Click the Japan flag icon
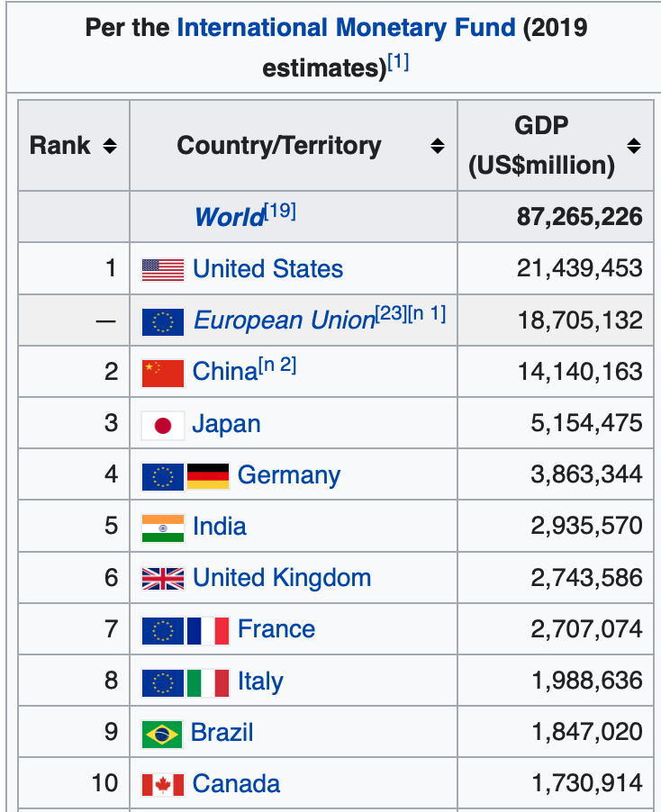 click(x=163, y=425)
